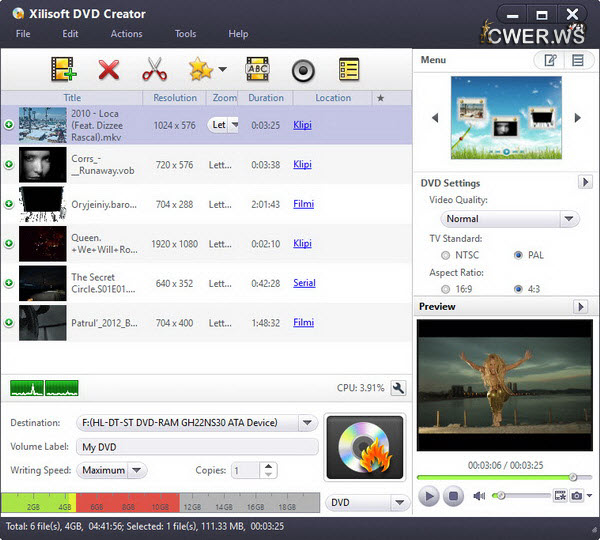Open the scissors clip tool
The height and width of the screenshot is (540, 600).
click(153, 70)
